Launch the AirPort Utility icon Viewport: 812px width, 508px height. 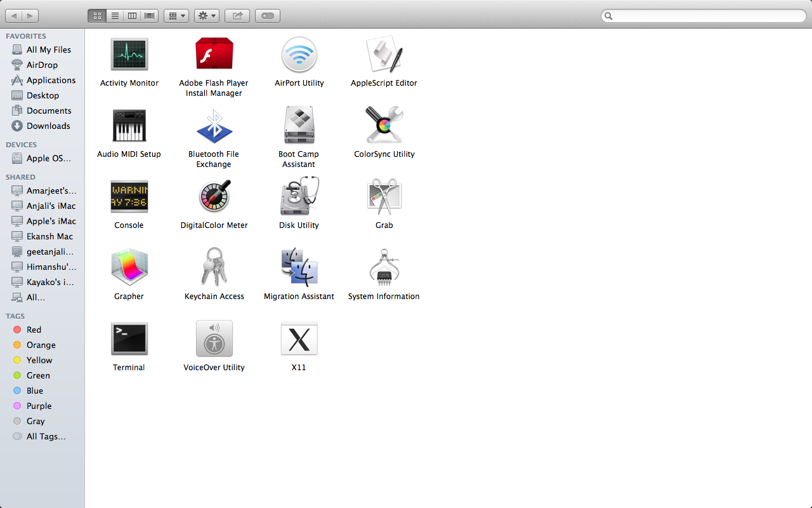[x=299, y=55]
